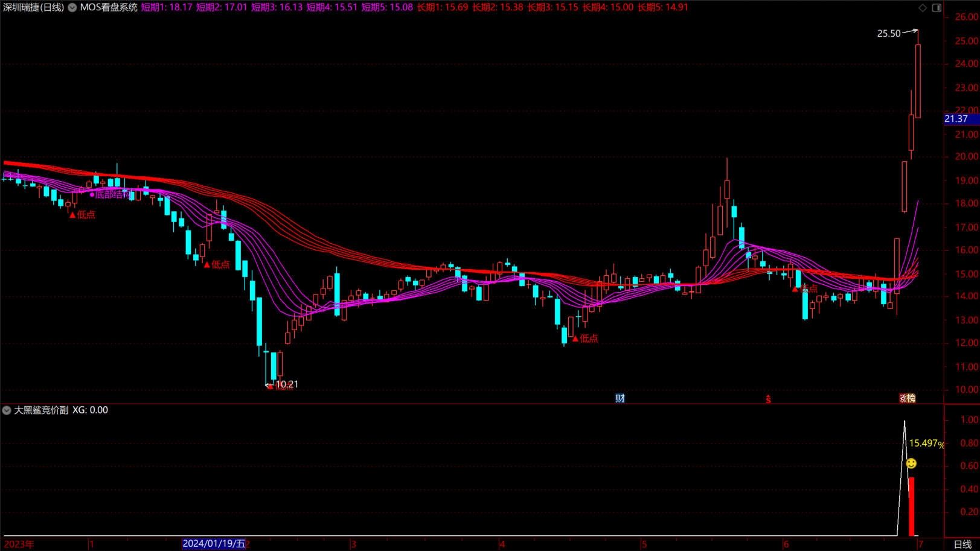980x551 pixels.
Task: Click the 低点 marker near price 12.00
Action: (585, 339)
